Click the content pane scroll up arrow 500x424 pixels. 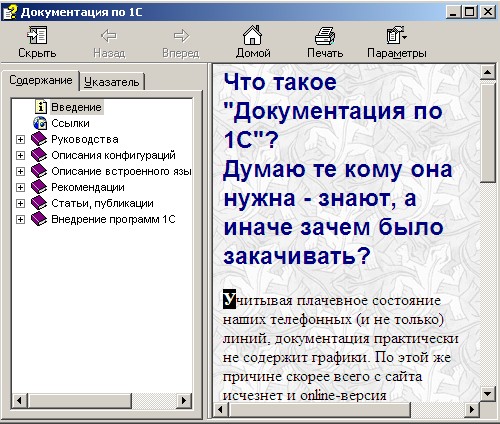click(x=488, y=71)
